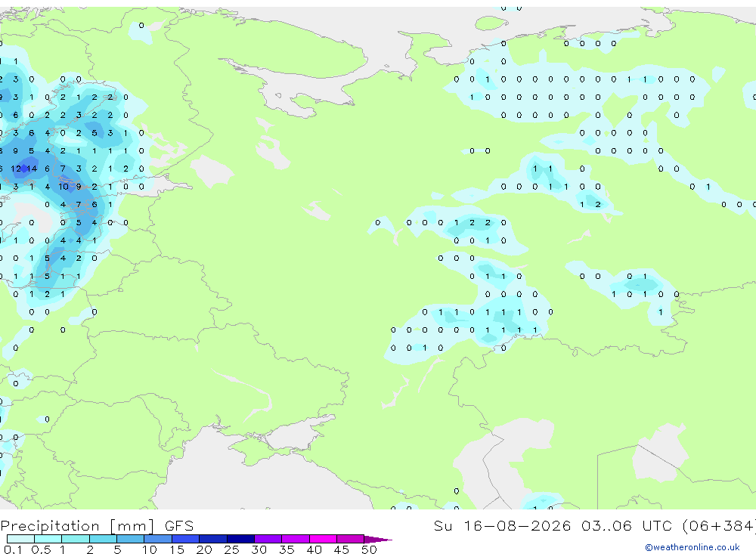Click the legend label '0.1'

tap(13, 549)
